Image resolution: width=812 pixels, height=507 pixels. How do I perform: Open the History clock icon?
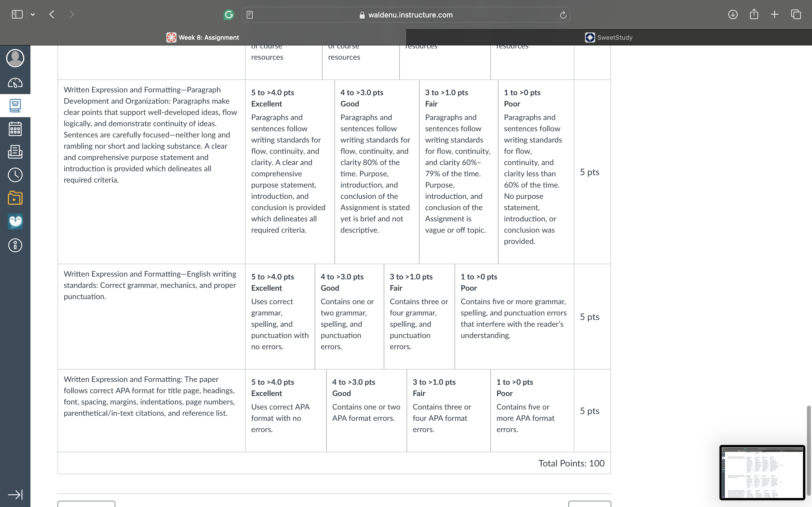[x=15, y=175]
